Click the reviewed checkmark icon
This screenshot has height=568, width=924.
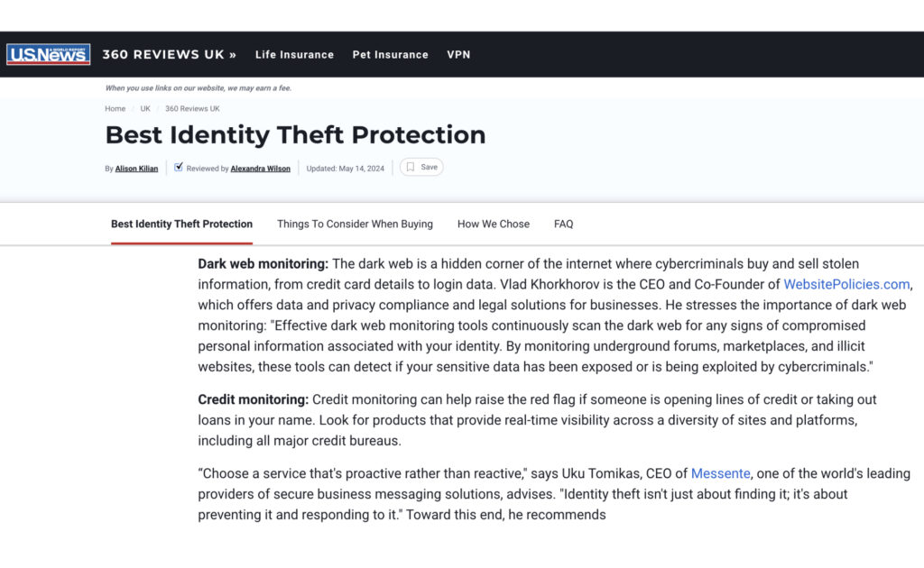[x=179, y=167]
